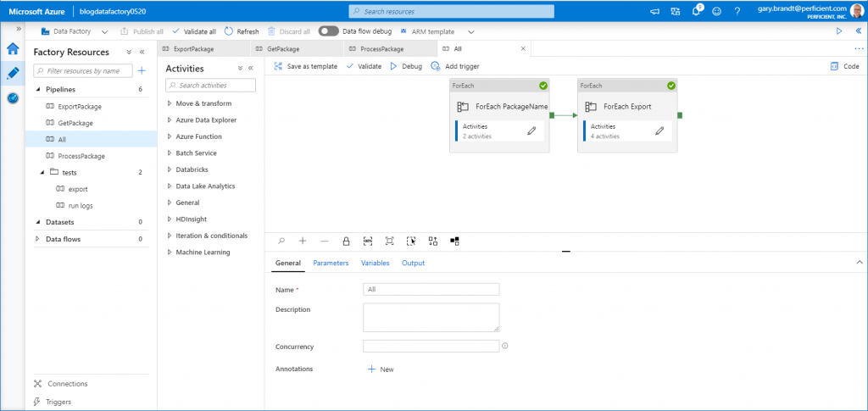Click the auto align icon
Image resolution: width=868 pixels, height=411 pixels.
433,241
